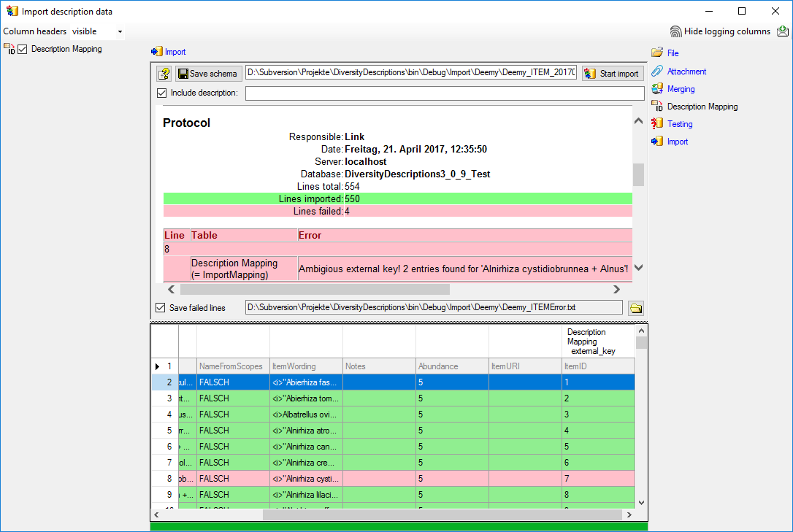
Task: Click the Description Mapping icon in right sidebar
Action: pos(657,107)
